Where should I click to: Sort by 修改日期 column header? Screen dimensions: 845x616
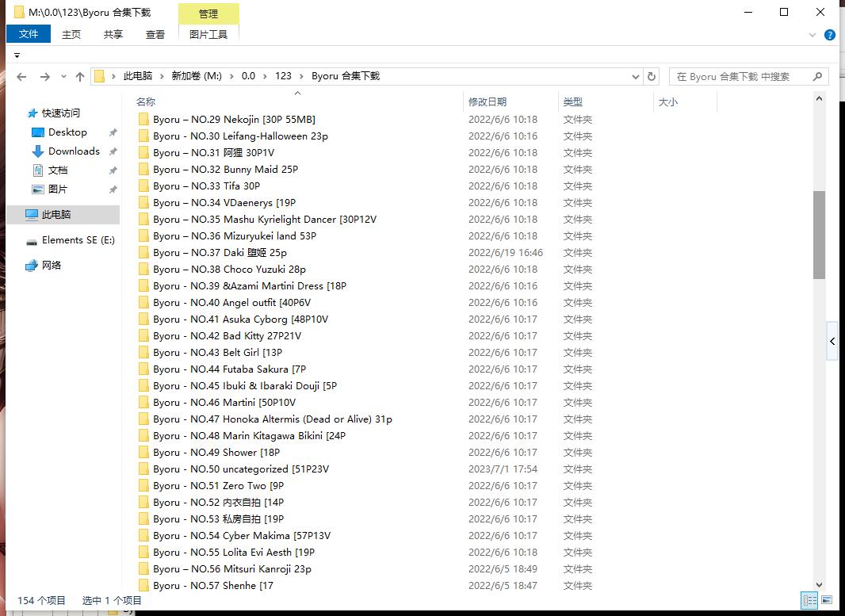pyautogui.click(x=487, y=101)
